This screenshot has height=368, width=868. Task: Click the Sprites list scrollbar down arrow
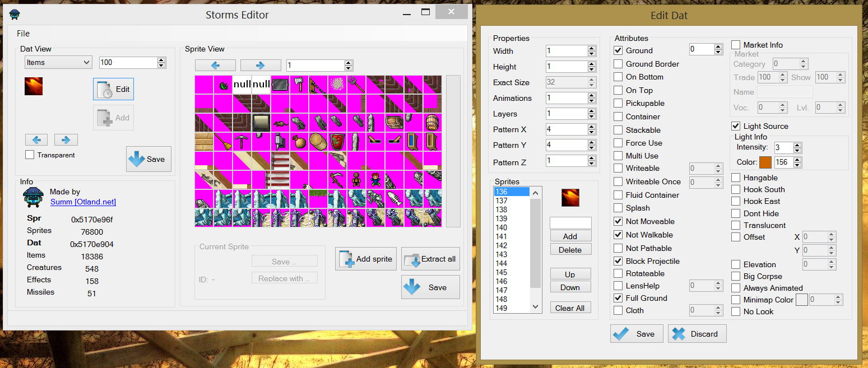pyautogui.click(x=536, y=306)
